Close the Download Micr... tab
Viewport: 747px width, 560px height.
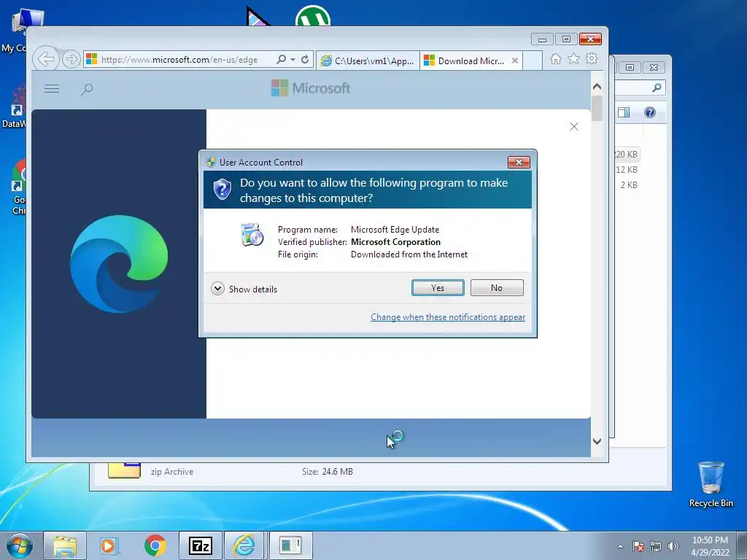pos(514,61)
